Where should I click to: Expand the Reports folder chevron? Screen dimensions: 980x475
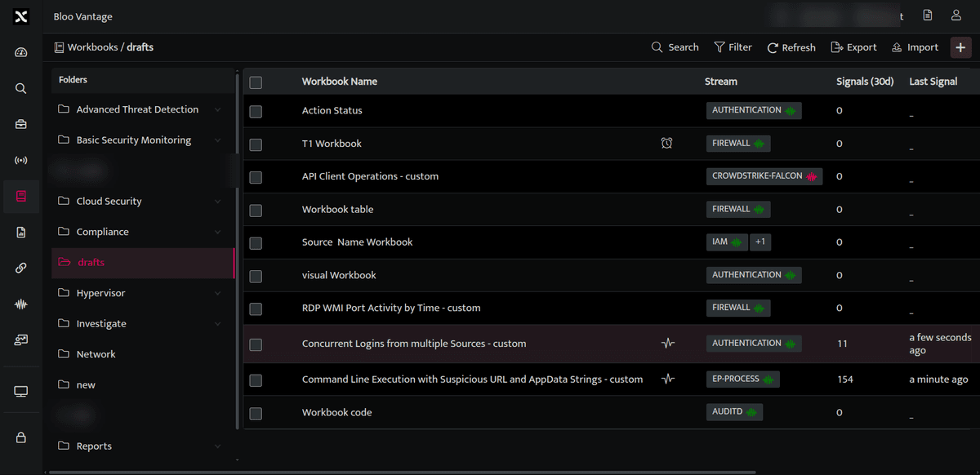(x=217, y=446)
